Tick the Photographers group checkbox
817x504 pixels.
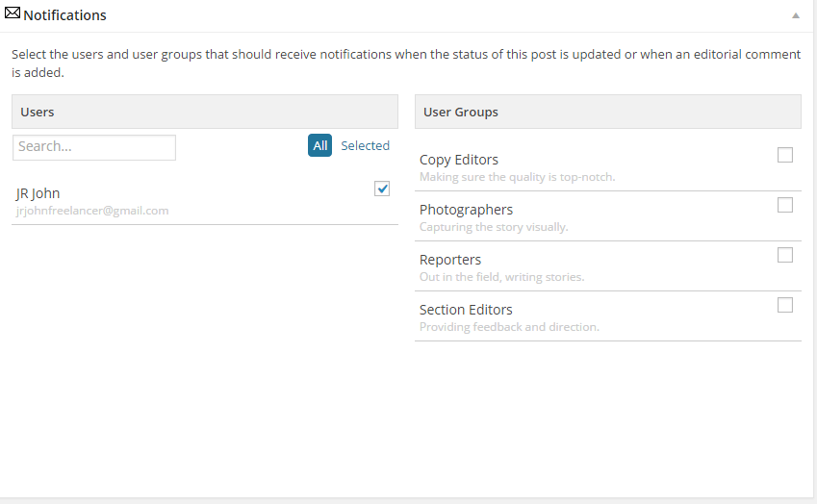coord(784,205)
